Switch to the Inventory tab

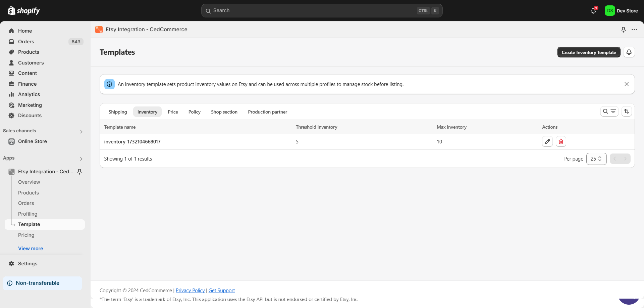pos(147,112)
